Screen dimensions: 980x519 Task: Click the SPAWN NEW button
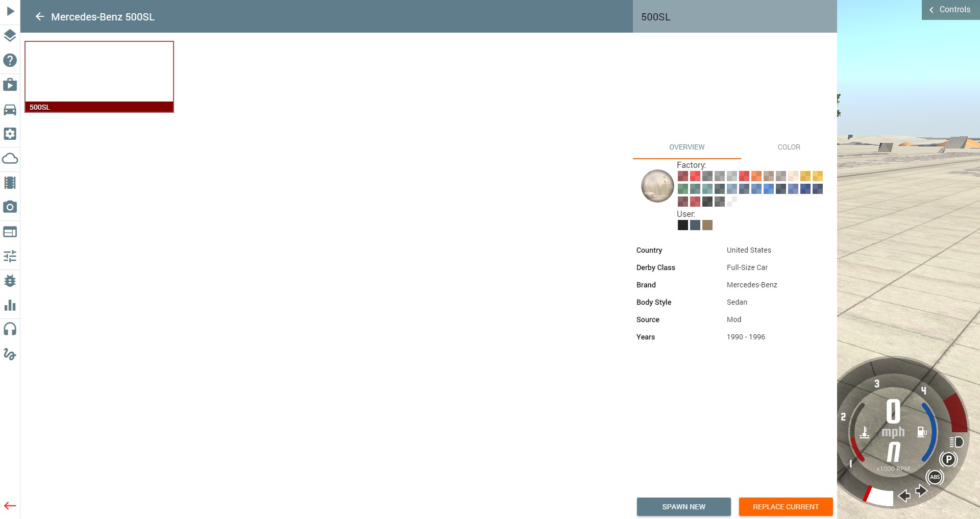[683, 507]
